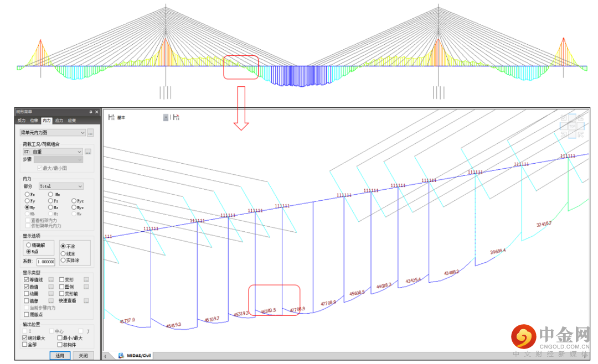The image size is (598, 364).
Task: Open settings button next to 图例
Action: (x=86, y=287)
